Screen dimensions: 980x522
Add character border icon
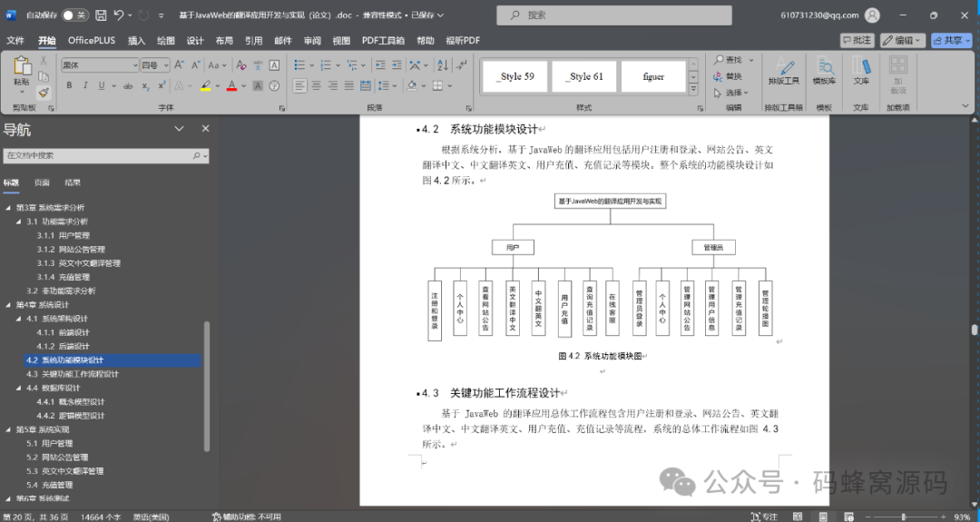[x=274, y=65]
